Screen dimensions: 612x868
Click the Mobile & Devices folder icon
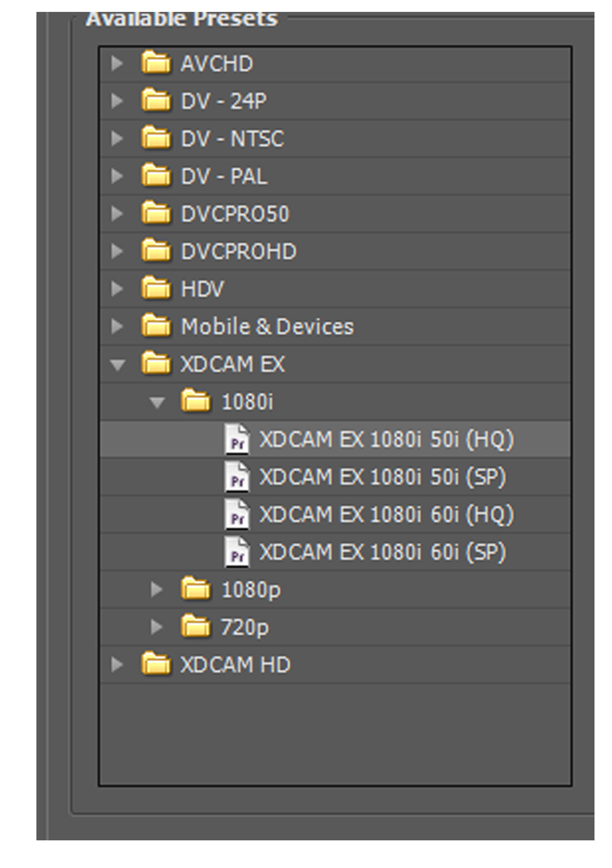156,325
